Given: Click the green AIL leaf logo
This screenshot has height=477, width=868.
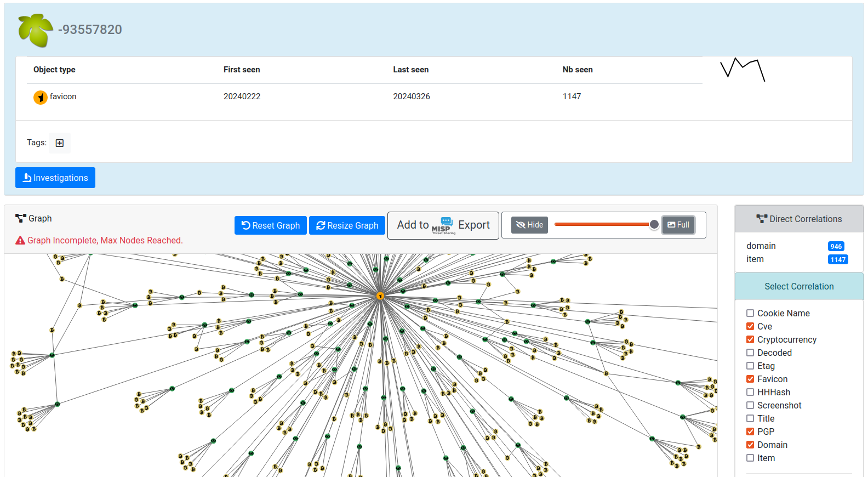Looking at the screenshot, I should [35, 30].
